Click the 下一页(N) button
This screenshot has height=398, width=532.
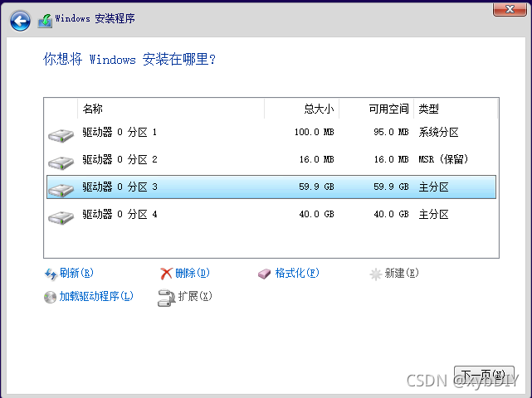(x=484, y=375)
